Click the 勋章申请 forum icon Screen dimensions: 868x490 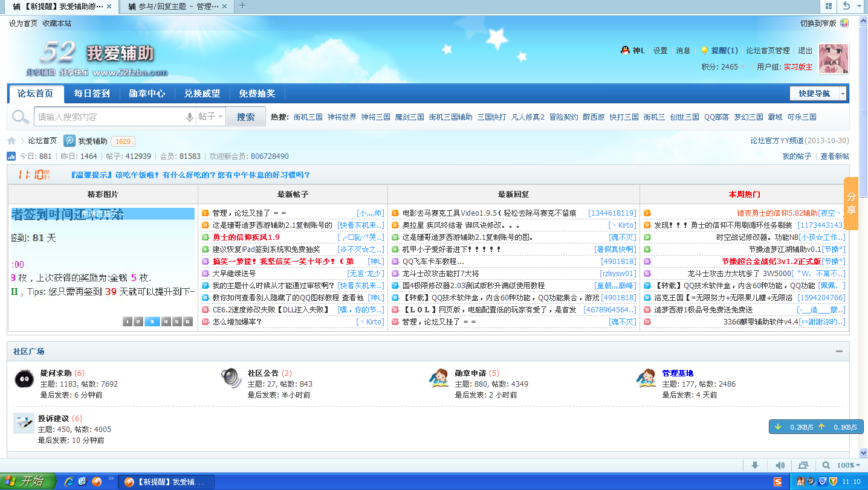439,378
